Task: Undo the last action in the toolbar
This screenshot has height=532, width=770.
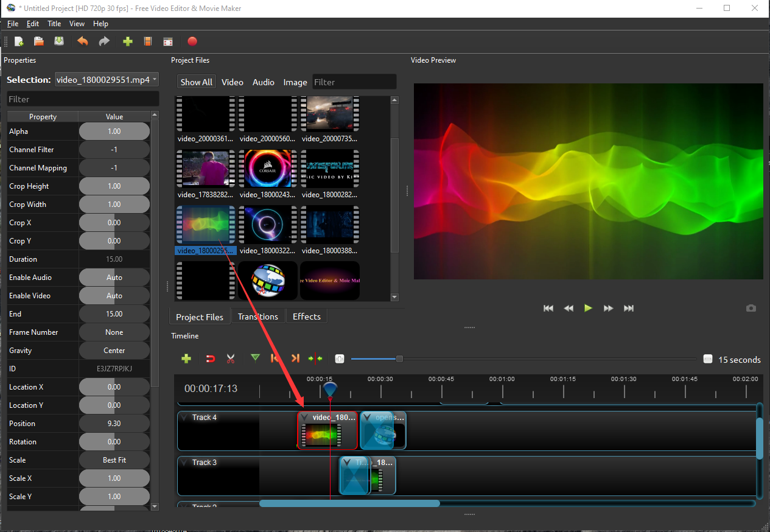Action: pyautogui.click(x=83, y=41)
